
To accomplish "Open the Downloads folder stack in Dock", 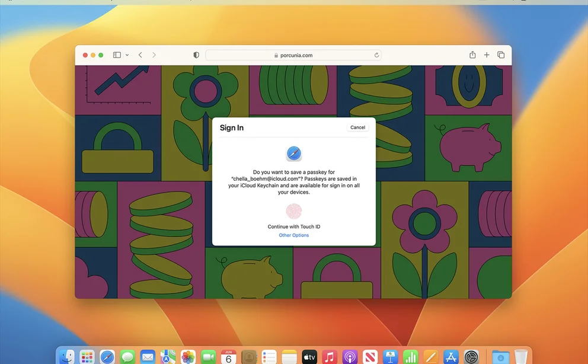I will (x=500, y=356).
